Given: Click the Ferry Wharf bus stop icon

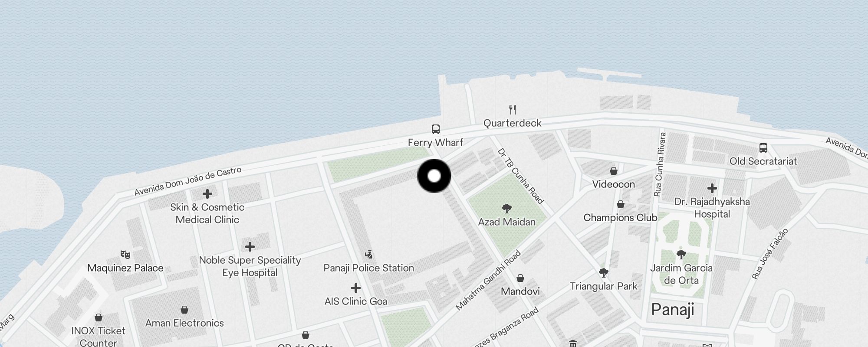Looking at the screenshot, I should tap(435, 129).
